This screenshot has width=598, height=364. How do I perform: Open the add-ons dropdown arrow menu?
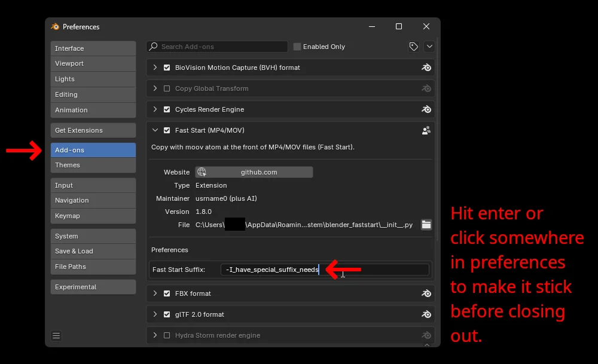[429, 47]
